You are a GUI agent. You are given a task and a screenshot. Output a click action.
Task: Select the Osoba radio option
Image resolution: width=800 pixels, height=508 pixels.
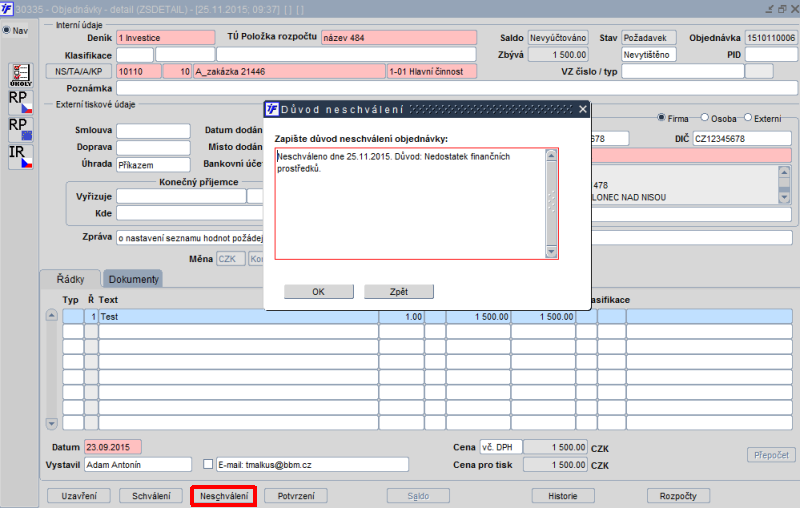pyautogui.click(x=705, y=118)
